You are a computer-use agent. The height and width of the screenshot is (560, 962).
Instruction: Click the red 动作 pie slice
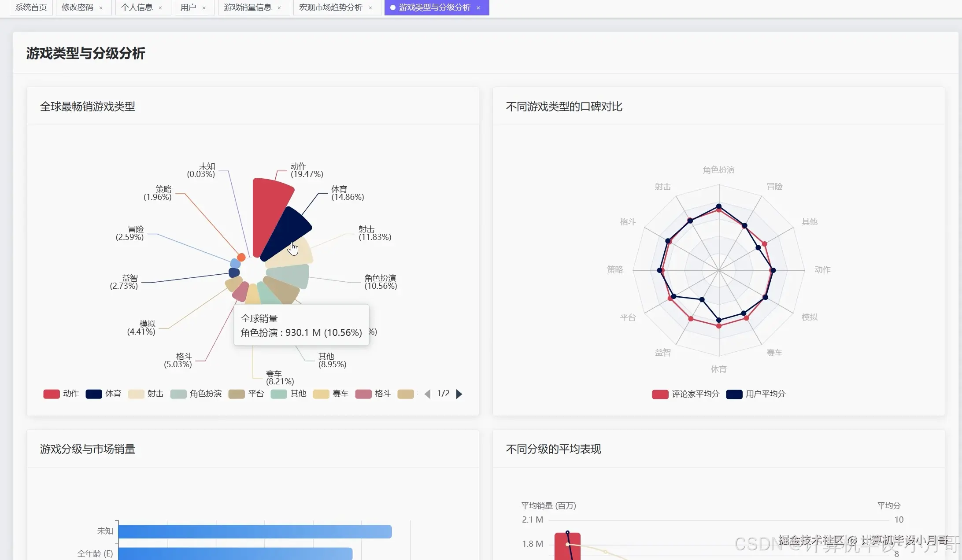(268, 207)
